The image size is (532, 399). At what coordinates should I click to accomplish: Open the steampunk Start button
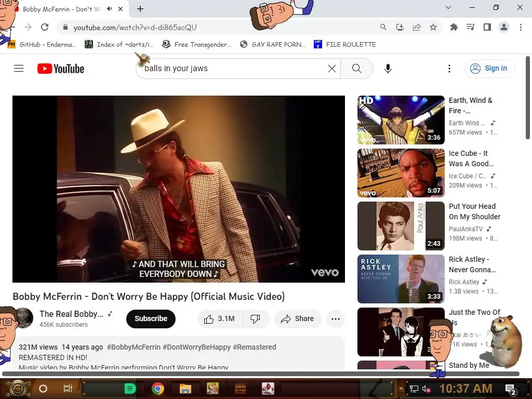click(17, 389)
